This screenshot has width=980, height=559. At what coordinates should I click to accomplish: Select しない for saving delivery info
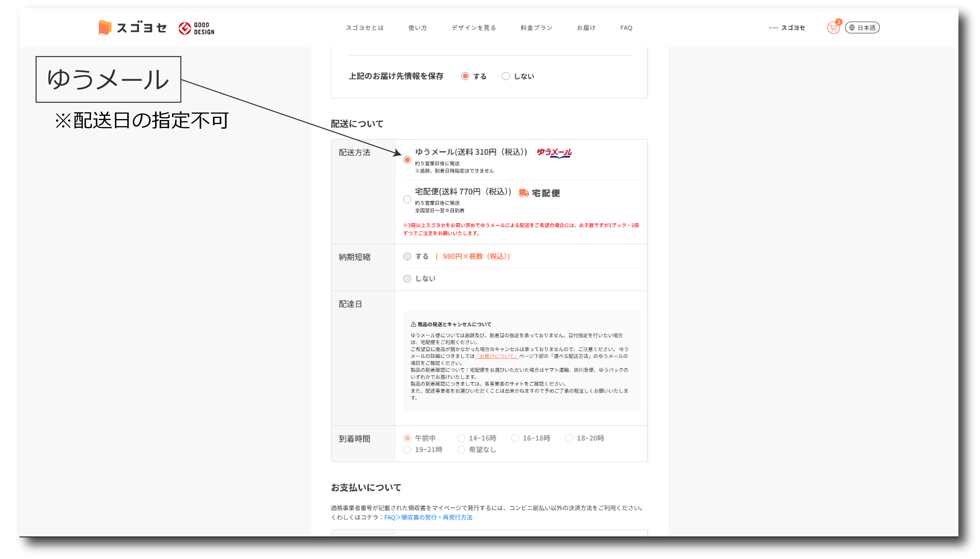coord(506,76)
